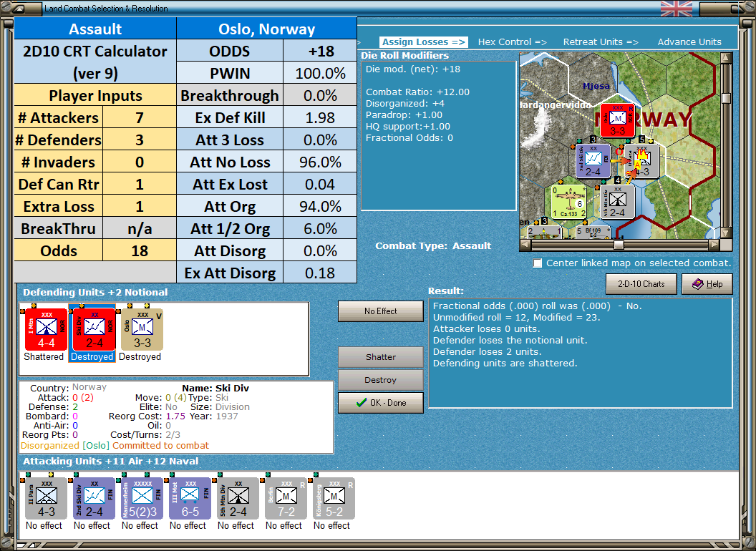Click the 'Oslo, Norway' header cell

coord(266,29)
